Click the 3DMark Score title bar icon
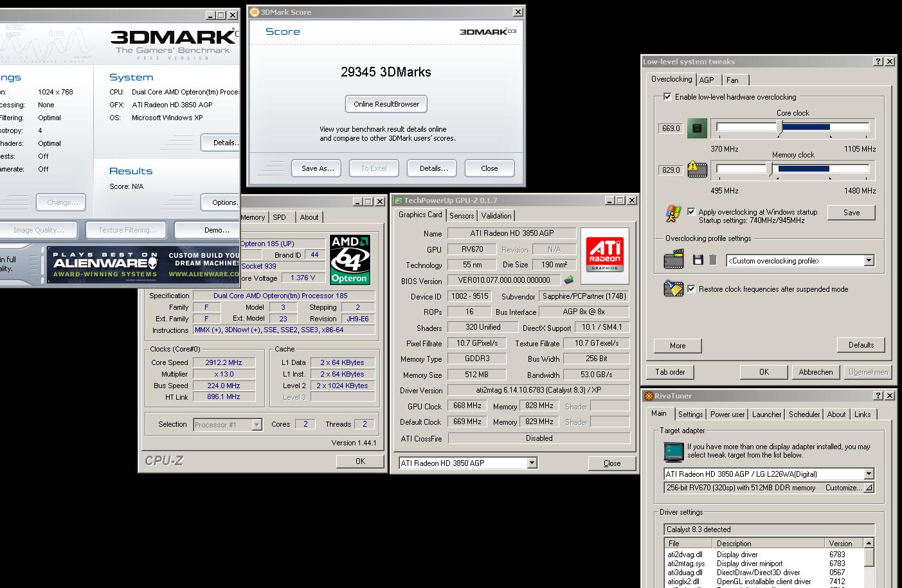Screen dimensions: 902x588 tap(255, 12)
